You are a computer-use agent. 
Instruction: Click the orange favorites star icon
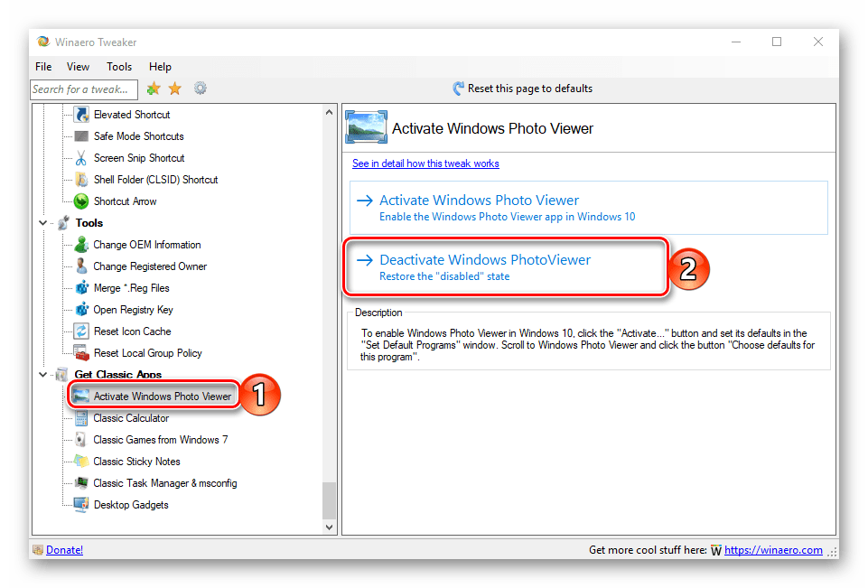pyautogui.click(x=175, y=89)
